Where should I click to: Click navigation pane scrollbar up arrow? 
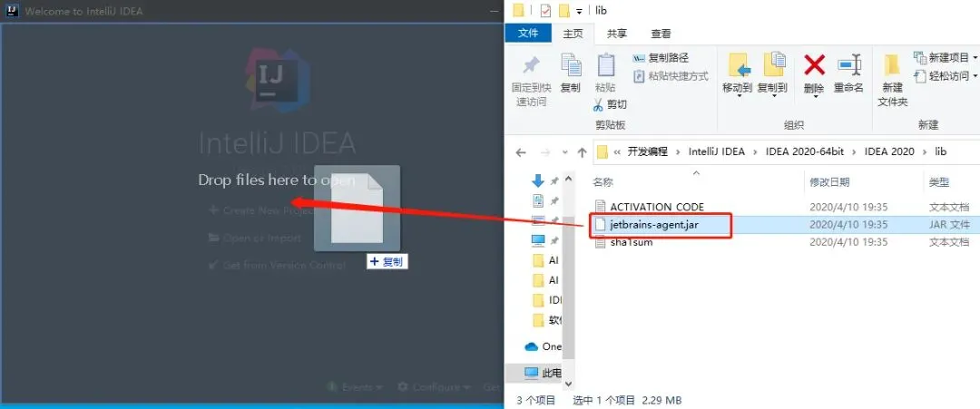(x=568, y=180)
